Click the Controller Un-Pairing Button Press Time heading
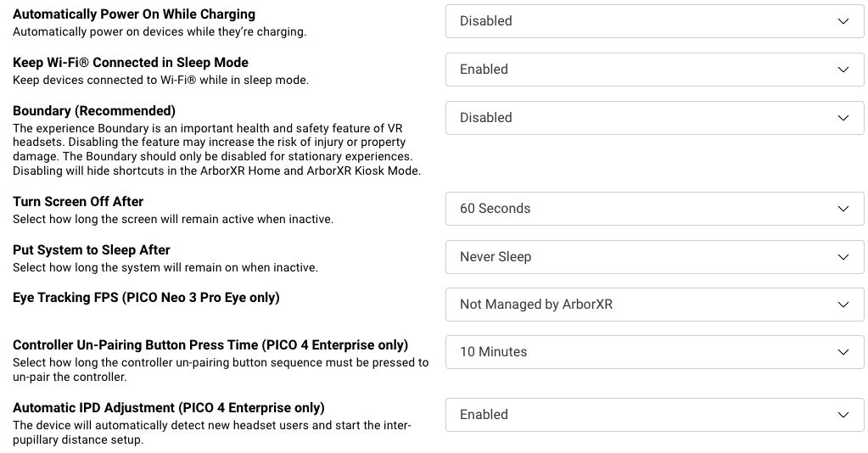The width and height of the screenshot is (868, 453). click(210, 345)
